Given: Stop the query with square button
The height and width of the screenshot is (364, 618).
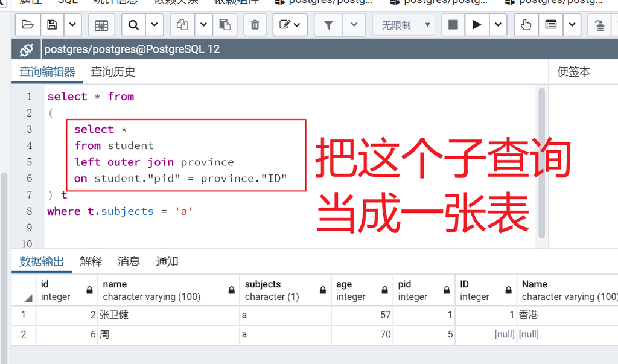Looking at the screenshot, I should [453, 25].
